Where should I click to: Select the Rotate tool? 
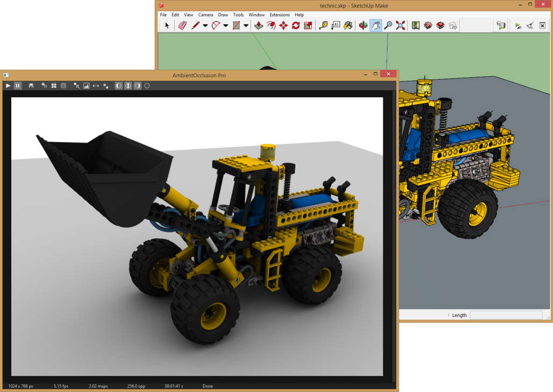296,25
